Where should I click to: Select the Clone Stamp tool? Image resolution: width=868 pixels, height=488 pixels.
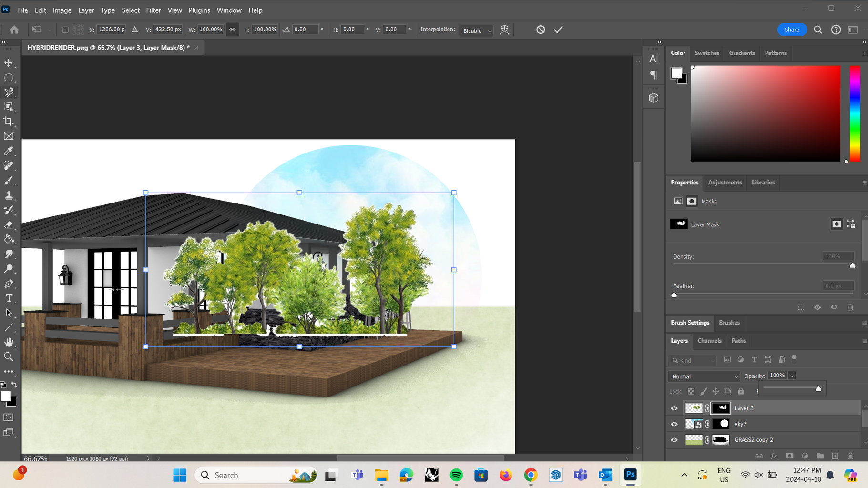tap(9, 195)
